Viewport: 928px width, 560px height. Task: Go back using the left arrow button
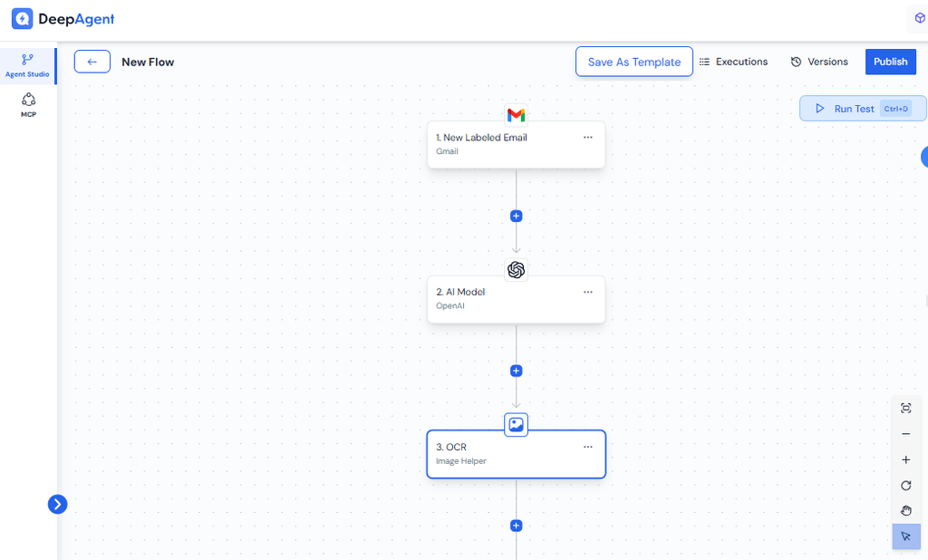tap(92, 62)
